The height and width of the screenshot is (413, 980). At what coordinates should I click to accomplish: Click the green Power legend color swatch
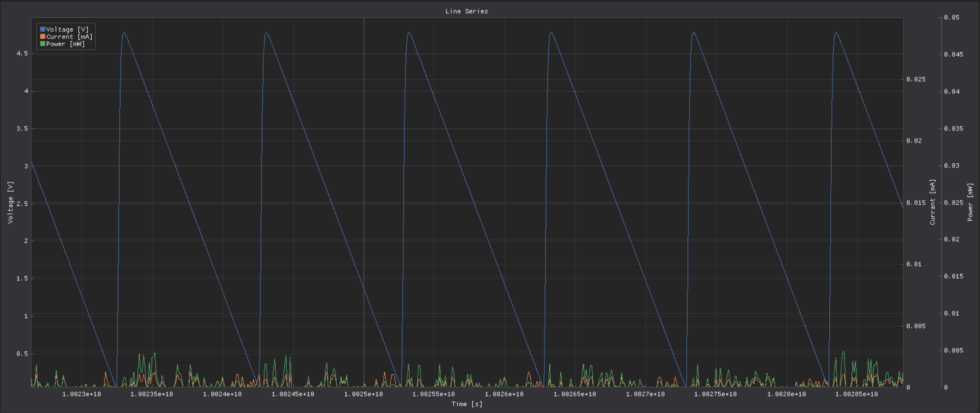click(43, 44)
